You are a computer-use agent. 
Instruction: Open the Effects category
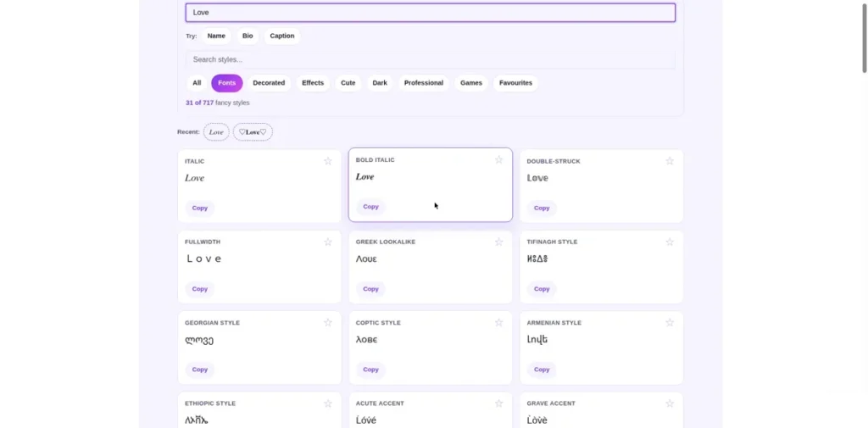[x=313, y=83]
